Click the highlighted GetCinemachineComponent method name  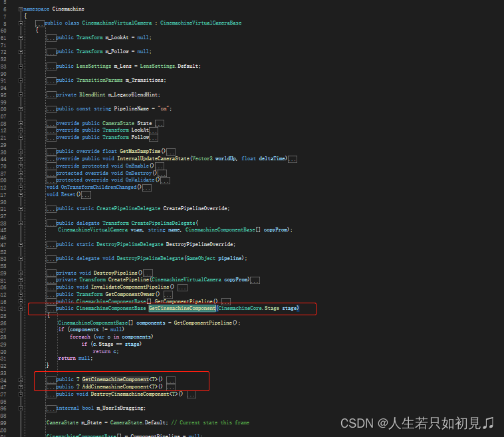[x=182, y=309]
